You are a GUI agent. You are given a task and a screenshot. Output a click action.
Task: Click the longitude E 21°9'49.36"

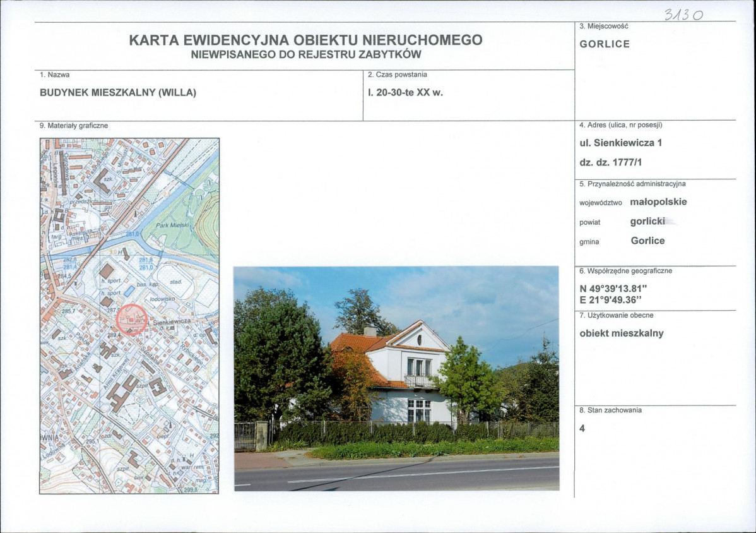(611, 300)
